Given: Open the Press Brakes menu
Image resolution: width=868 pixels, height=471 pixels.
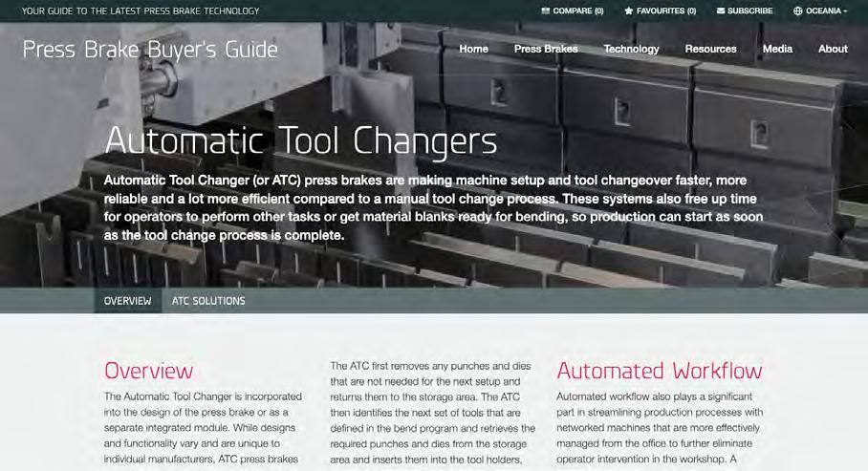Looking at the screenshot, I should pyautogui.click(x=546, y=49).
